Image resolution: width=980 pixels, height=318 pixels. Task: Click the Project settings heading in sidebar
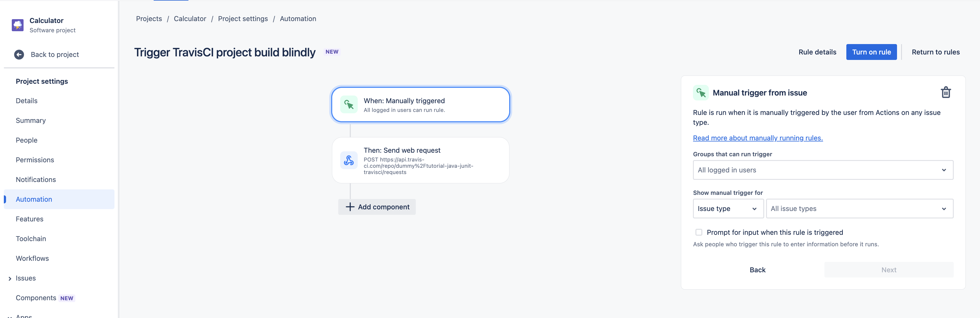coord(42,81)
